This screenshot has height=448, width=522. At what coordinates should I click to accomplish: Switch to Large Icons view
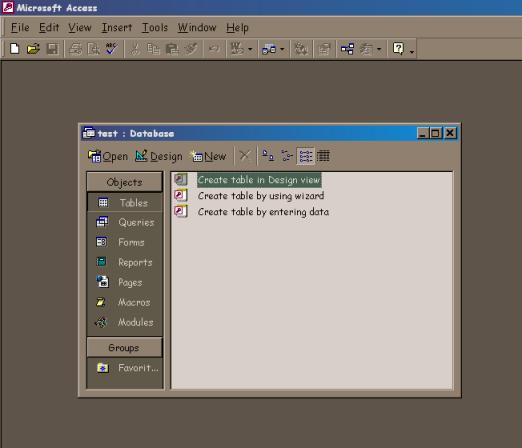268,156
